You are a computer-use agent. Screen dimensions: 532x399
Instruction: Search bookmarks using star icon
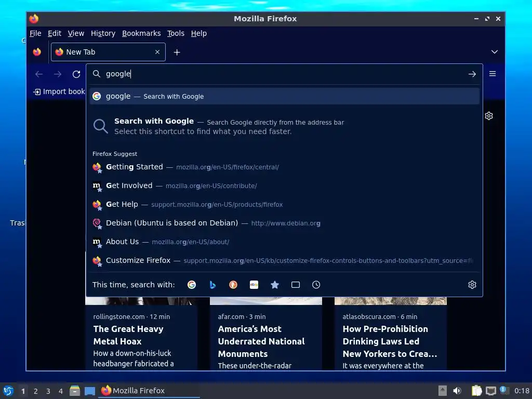(275, 285)
